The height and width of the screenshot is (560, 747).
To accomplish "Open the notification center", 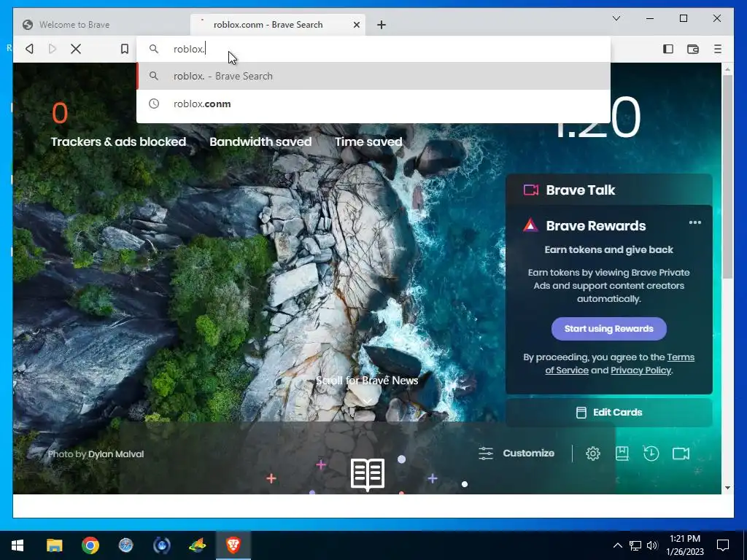I will [x=723, y=545].
